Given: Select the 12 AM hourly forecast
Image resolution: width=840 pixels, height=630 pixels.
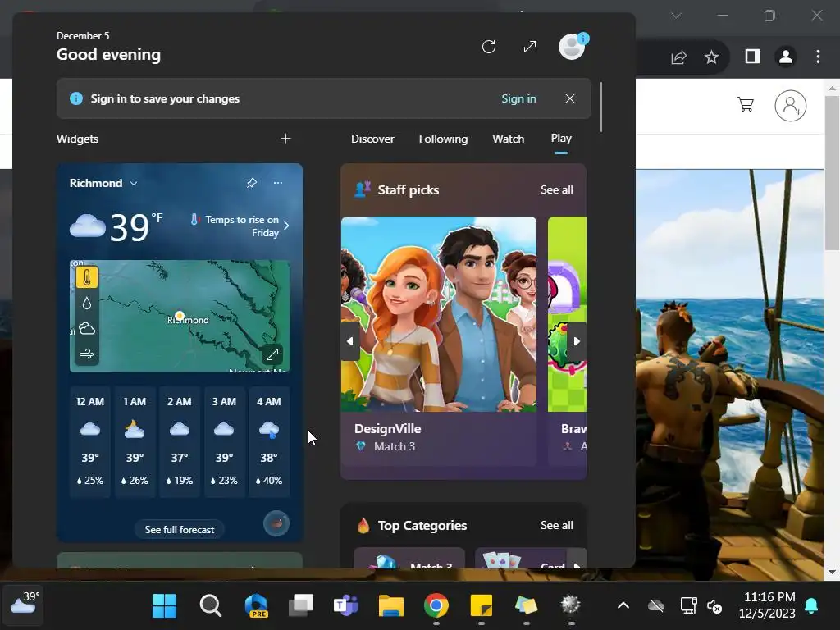Looking at the screenshot, I should tap(90, 441).
